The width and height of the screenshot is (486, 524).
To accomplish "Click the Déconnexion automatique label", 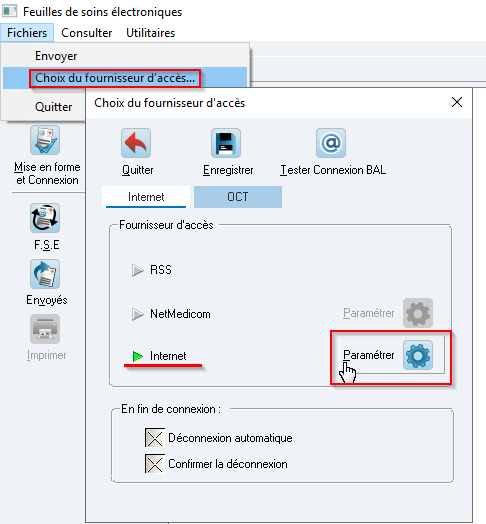I will pos(230,438).
